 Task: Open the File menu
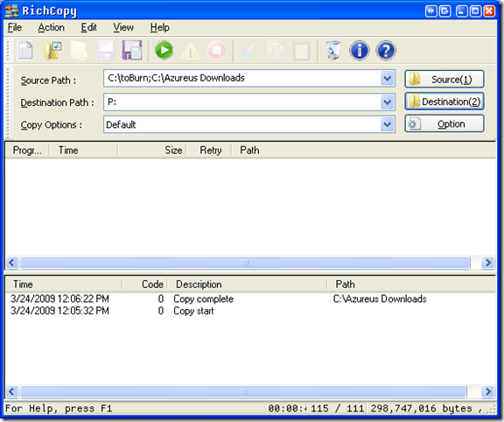pos(15,27)
